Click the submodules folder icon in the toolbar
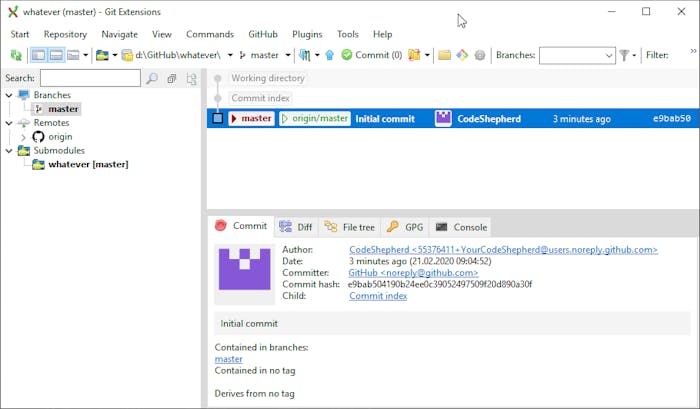This screenshot has width=700, height=409. pos(102,55)
